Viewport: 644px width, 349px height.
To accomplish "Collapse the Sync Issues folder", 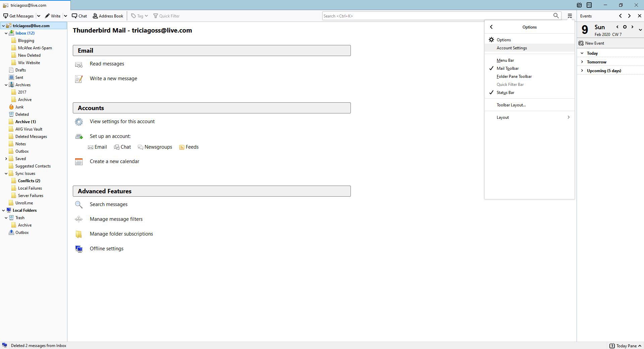I will [6, 173].
